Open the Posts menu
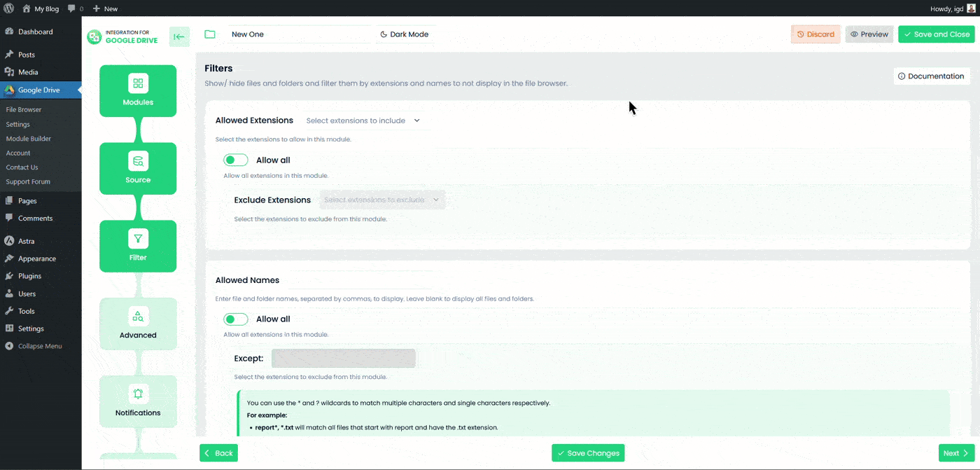Screen dimensions: 980x470 point(41,54)
